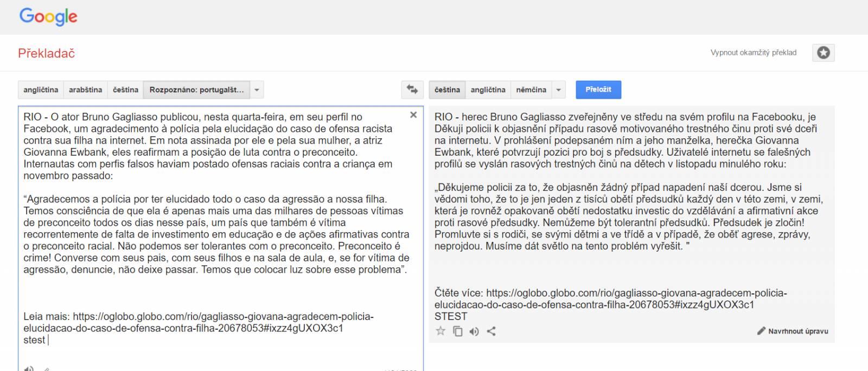Select němčina as target language
This screenshot has width=868, height=371.
pos(531,89)
